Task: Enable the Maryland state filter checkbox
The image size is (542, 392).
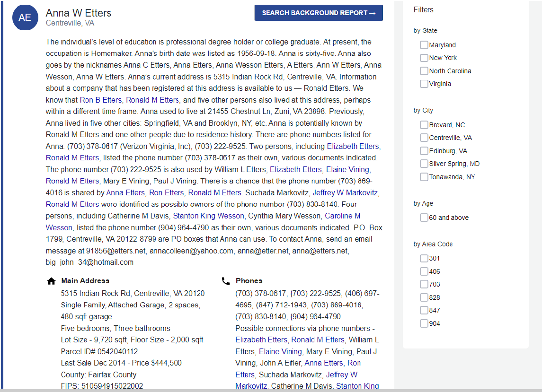Action: click(x=424, y=45)
